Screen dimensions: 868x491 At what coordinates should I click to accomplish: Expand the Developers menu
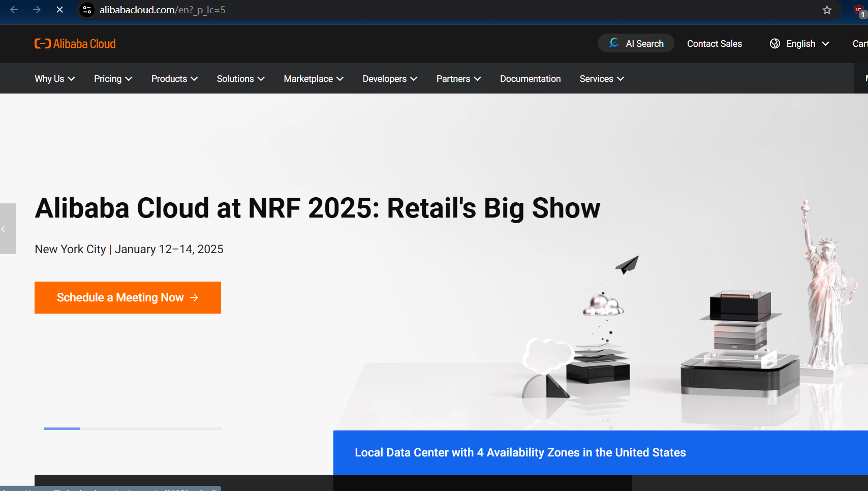click(x=390, y=79)
